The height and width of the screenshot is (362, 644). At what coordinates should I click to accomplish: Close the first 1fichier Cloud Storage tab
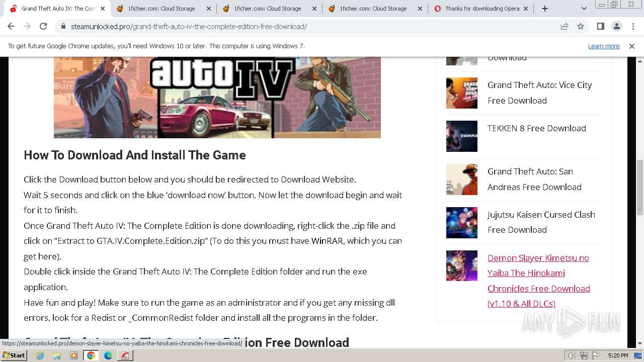coord(209,9)
